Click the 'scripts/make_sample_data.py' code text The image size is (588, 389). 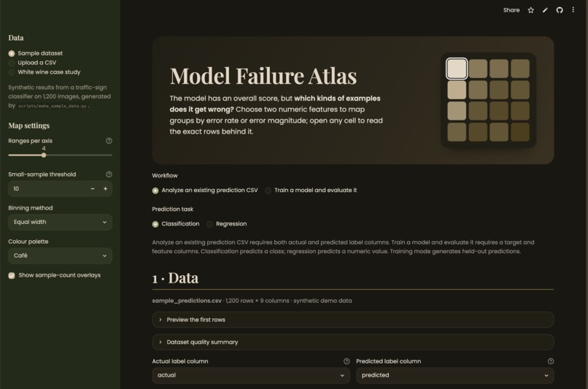coord(53,106)
